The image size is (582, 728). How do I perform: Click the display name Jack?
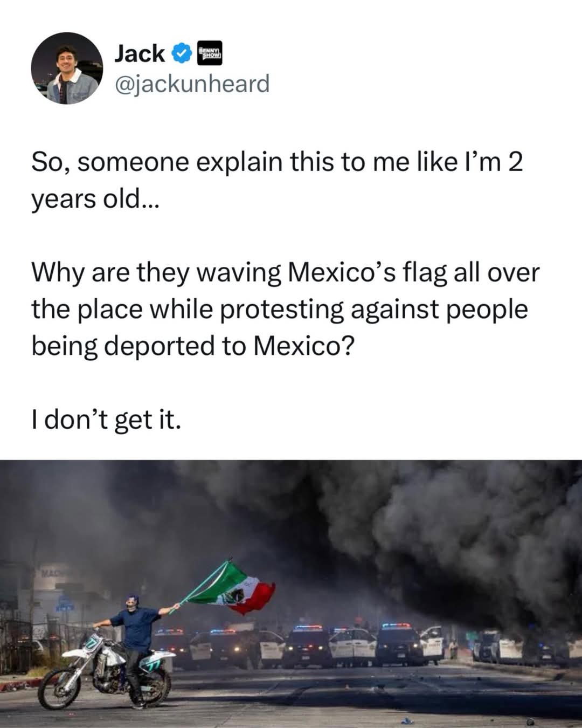140,53
